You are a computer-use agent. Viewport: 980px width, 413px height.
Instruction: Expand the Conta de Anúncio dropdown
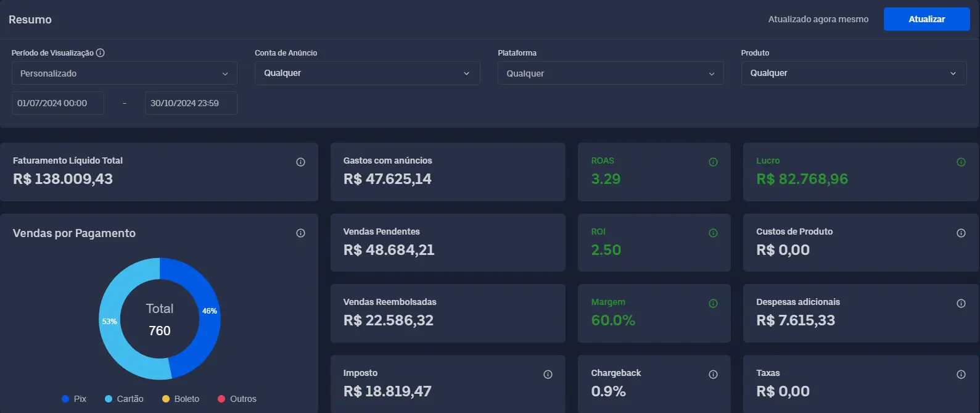point(367,73)
